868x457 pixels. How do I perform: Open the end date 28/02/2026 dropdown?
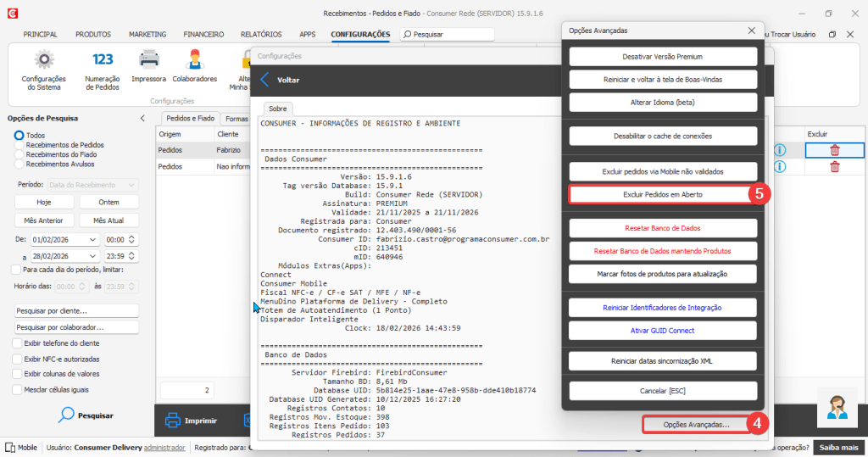92,256
